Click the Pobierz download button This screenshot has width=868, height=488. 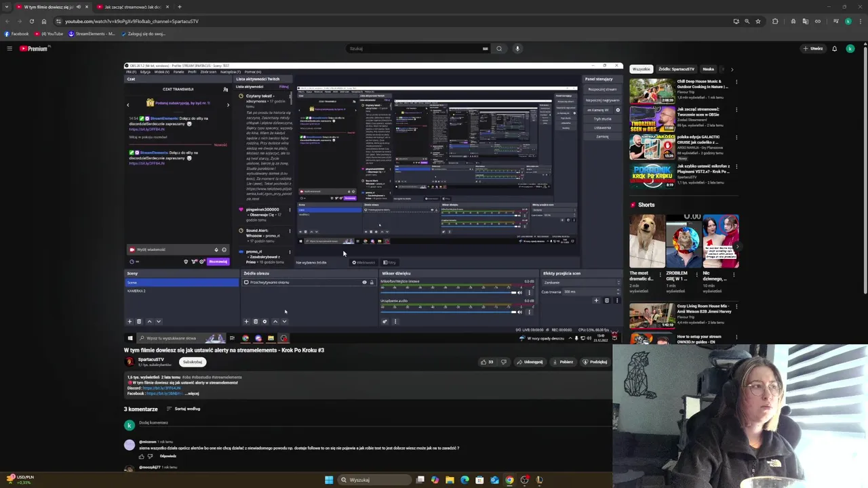563,362
